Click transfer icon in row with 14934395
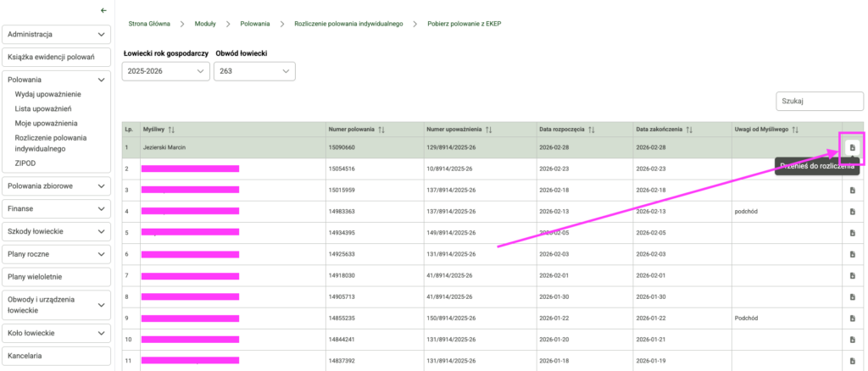 [852, 233]
